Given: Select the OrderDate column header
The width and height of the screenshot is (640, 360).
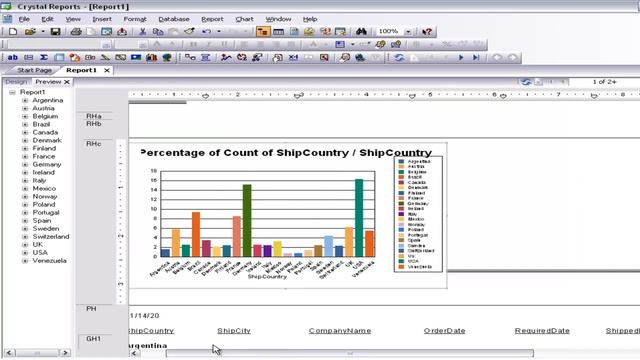Looking at the screenshot, I should (444, 331).
